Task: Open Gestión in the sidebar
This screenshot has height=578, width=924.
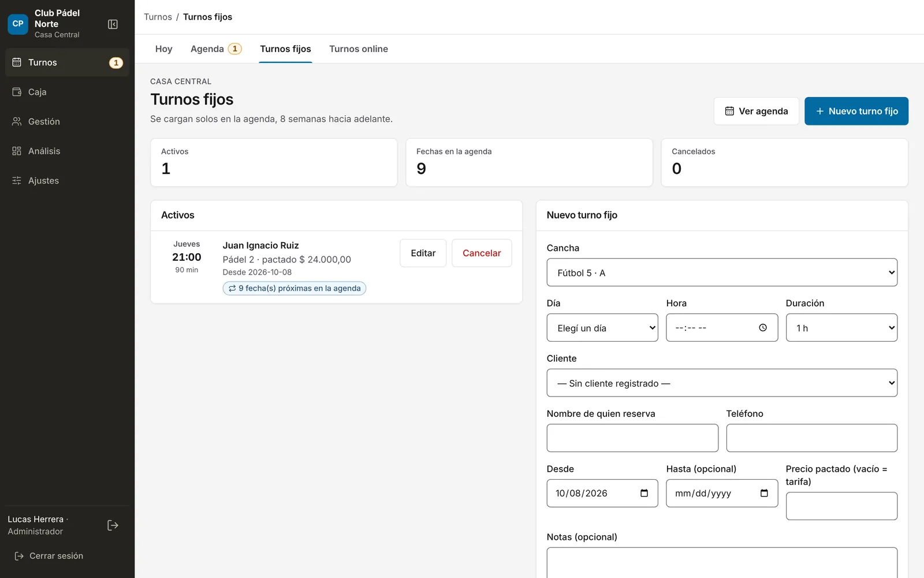Action: [x=67, y=121]
